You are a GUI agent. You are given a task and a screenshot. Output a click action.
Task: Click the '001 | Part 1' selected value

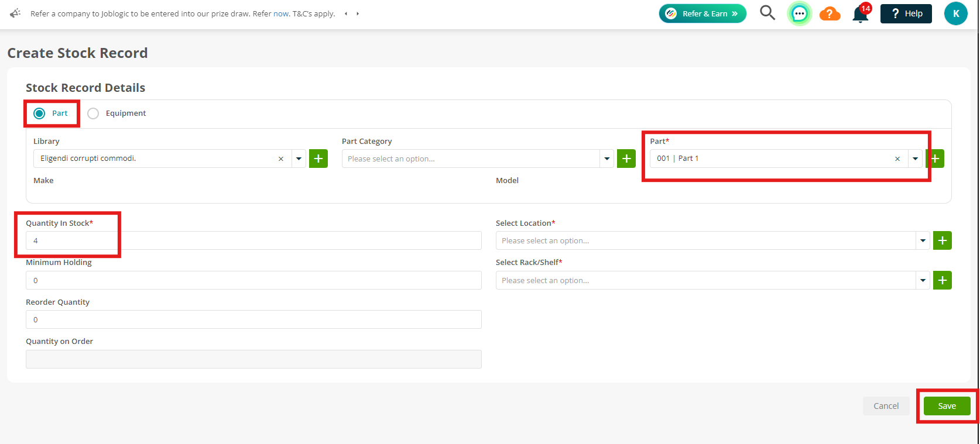point(677,159)
